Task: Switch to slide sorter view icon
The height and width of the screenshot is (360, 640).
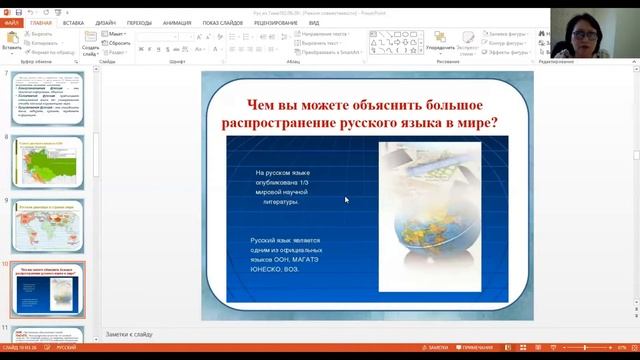Action: tap(523, 348)
